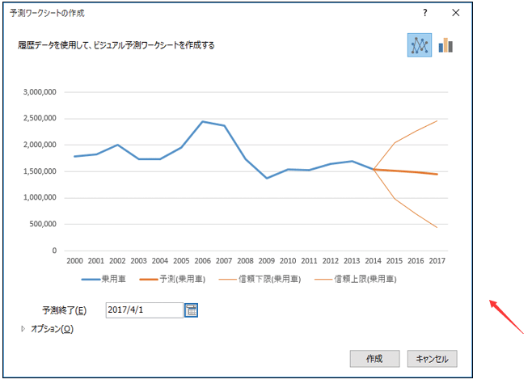Click the 乗用車 legend entry
This screenshot has height=392, width=532.
(x=103, y=279)
